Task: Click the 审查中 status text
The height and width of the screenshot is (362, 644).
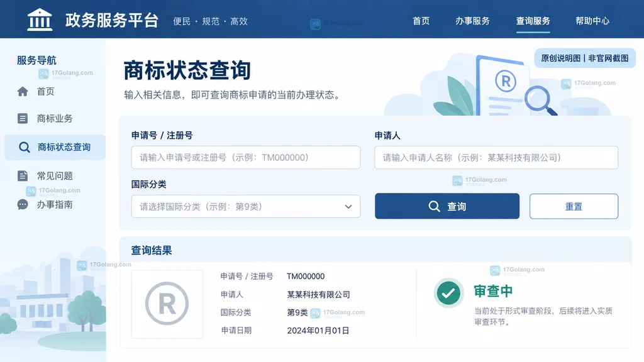Action: tap(493, 291)
